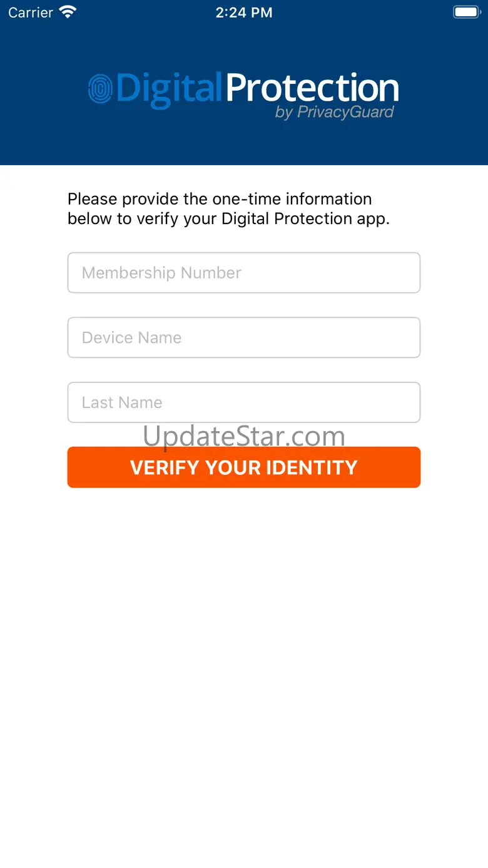The width and height of the screenshot is (488, 868).
Task: Select the Device Name input field
Action: [244, 338]
